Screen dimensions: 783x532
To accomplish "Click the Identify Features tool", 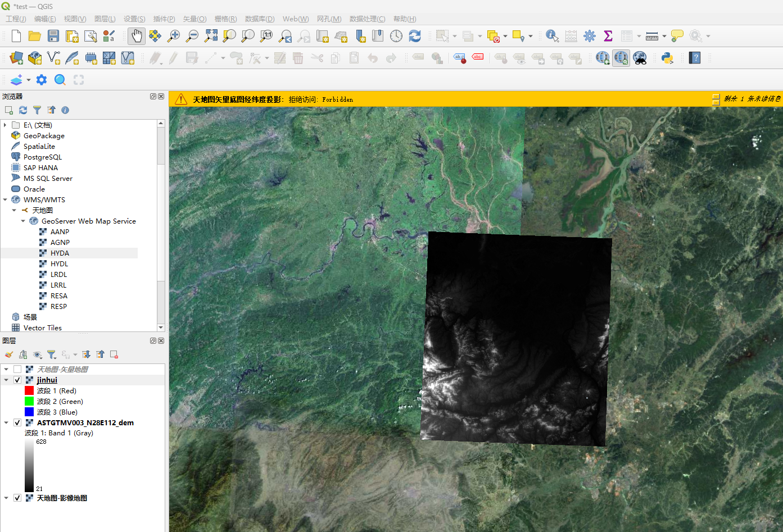I will click(552, 36).
